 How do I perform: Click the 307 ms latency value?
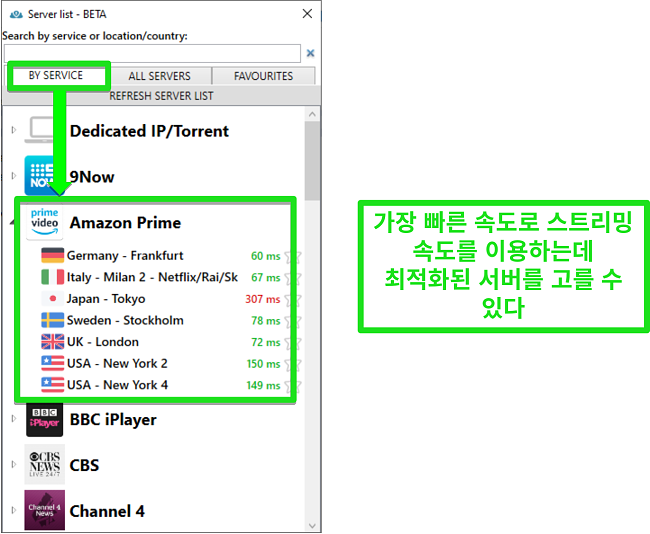(263, 299)
